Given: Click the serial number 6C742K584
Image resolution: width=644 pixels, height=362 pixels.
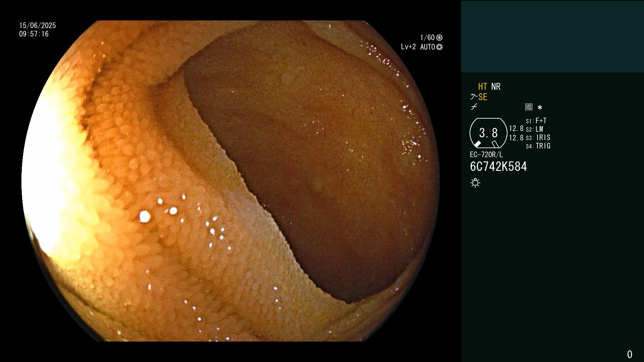Looking at the screenshot, I should (498, 167).
